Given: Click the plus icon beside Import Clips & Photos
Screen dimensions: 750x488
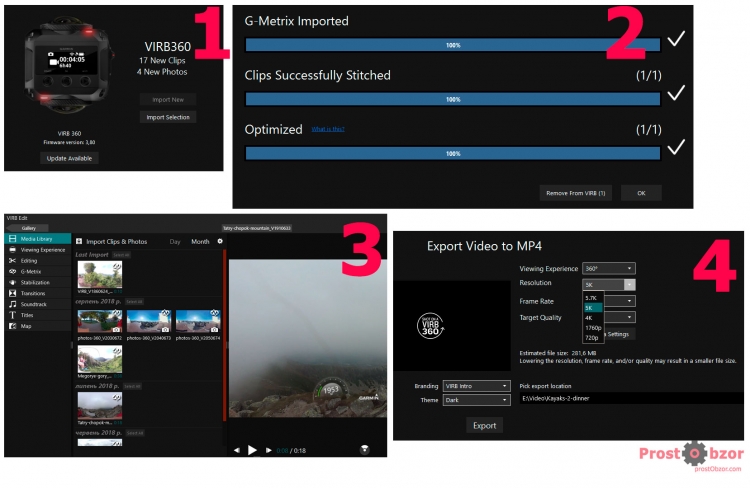Looking at the screenshot, I should pyautogui.click(x=79, y=242).
